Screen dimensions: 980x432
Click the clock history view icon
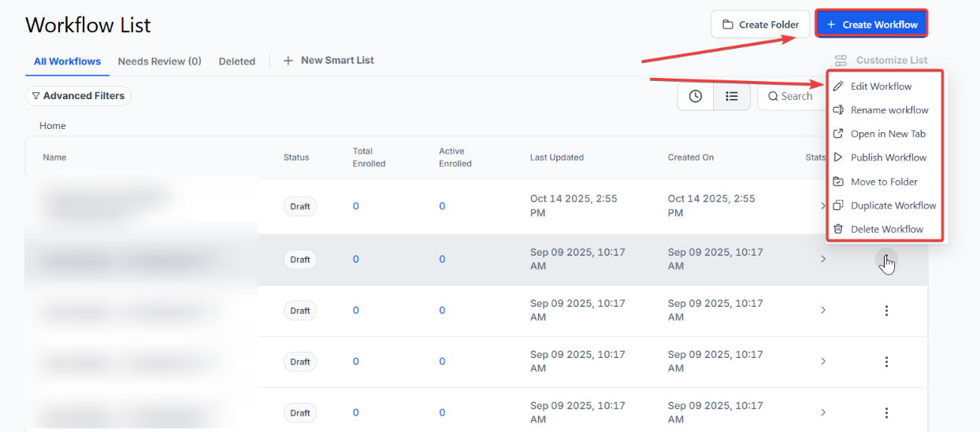[695, 96]
